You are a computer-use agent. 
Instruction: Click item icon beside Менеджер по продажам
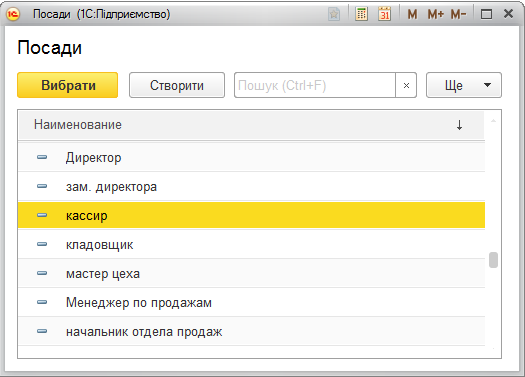[42, 302]
